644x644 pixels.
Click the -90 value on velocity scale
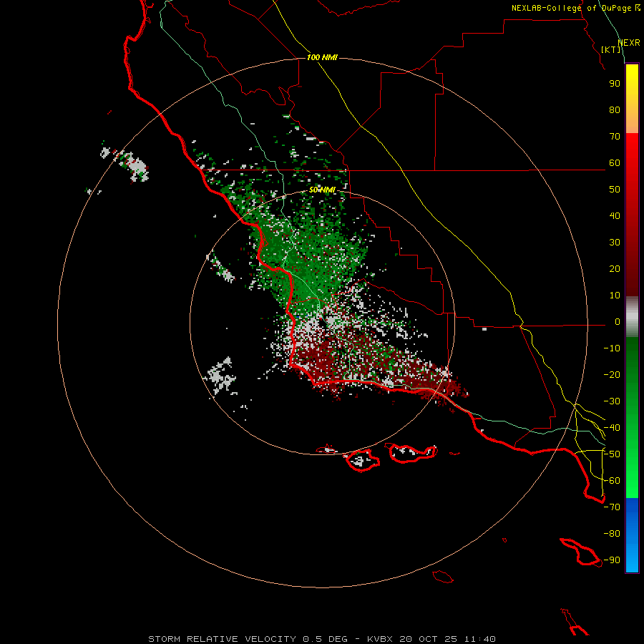click(612, 560)
